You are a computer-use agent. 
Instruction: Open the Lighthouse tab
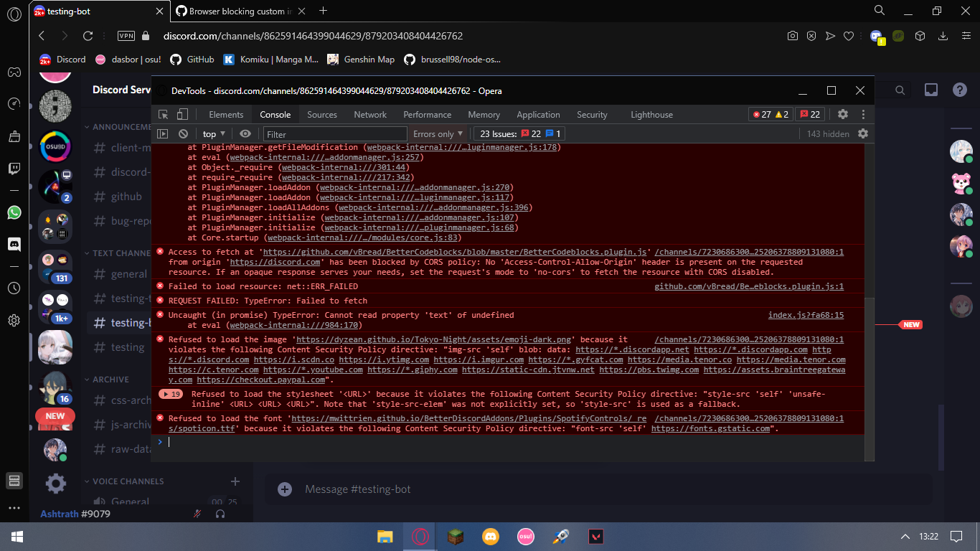pyautogui.click(x=651, y=115)
